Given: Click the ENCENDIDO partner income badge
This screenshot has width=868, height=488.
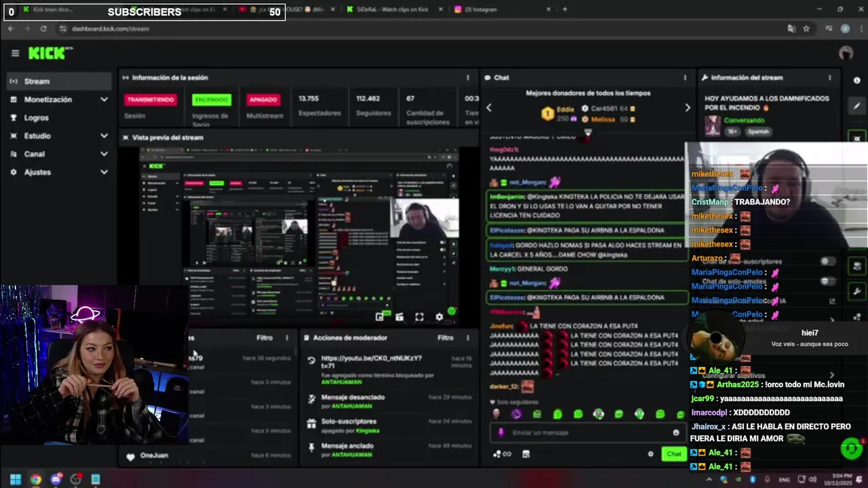Looking at the screenshot, I should [212, 100].
